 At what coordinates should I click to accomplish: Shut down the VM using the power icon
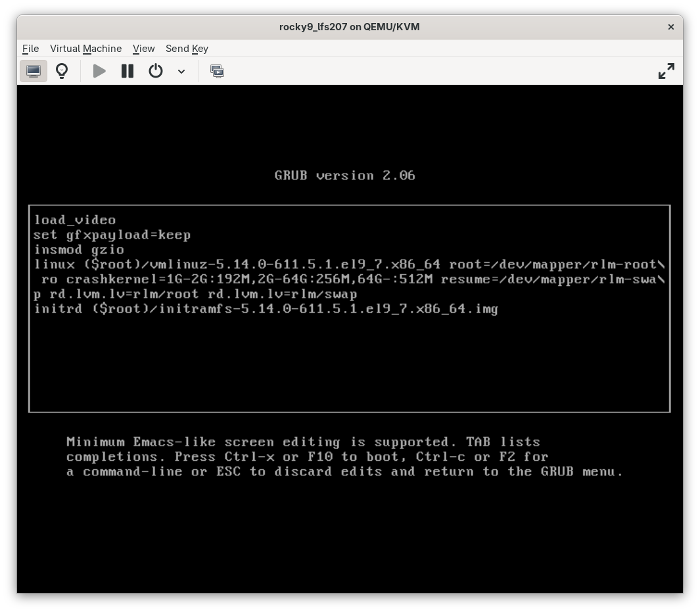pyautogui.click(x=155, y=70)
